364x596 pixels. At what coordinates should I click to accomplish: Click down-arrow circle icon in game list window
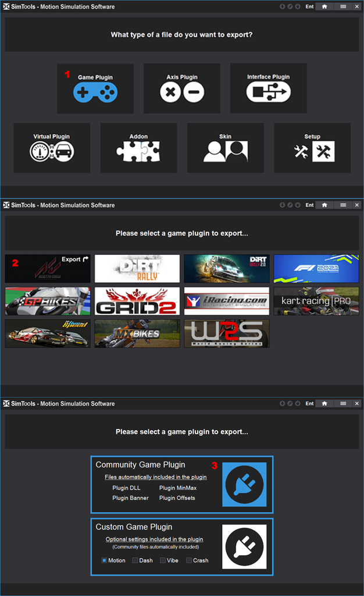[283, 205]
